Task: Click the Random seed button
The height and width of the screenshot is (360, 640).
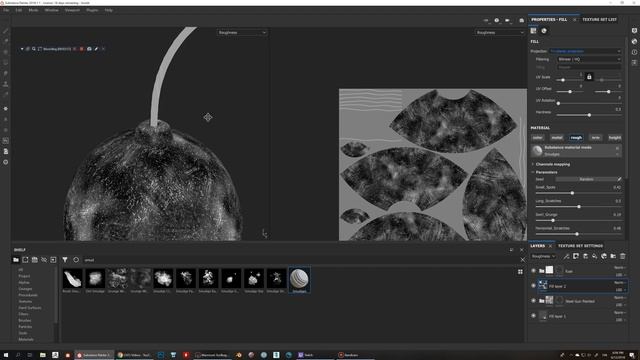Action: coord(586,179)
